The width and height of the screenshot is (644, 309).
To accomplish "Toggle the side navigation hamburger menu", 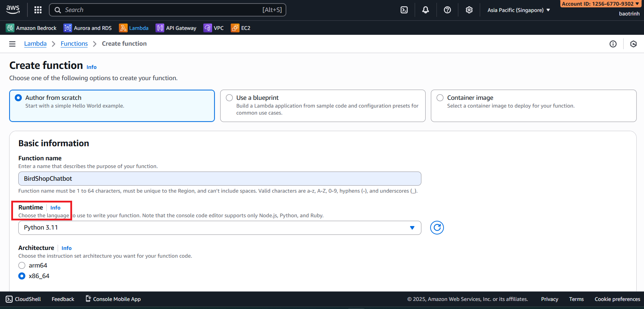I will [12, 44].
